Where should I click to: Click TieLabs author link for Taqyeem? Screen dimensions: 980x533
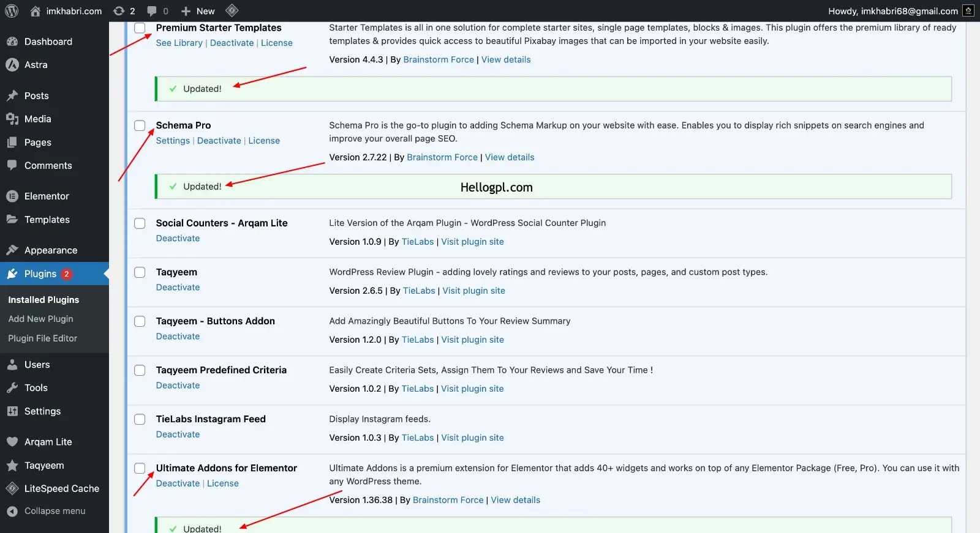point(419,291)
